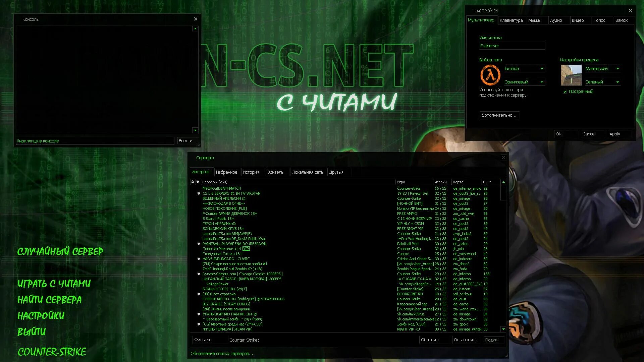
Task: Click the password lock column header icon
Action: coord(193,182)
